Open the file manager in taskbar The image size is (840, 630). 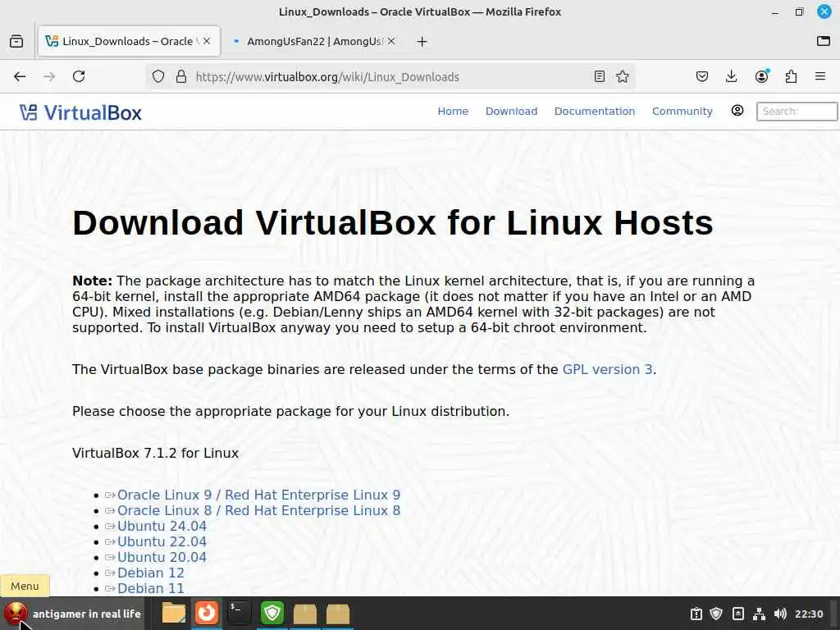[x=174, y=614]
